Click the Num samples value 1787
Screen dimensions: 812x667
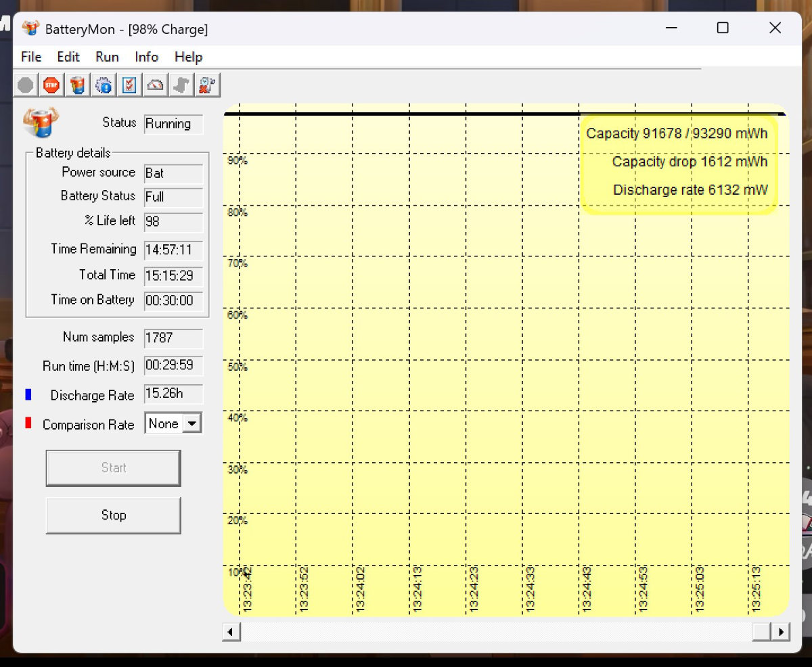tap(173, 338)
